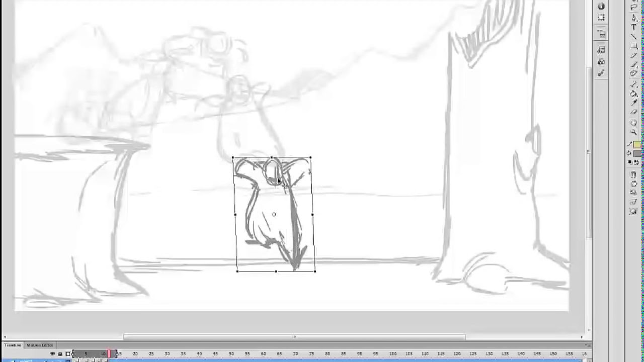Open the Motion Presets panel icon
Screen dimensions: 644x362
[601, 50]
